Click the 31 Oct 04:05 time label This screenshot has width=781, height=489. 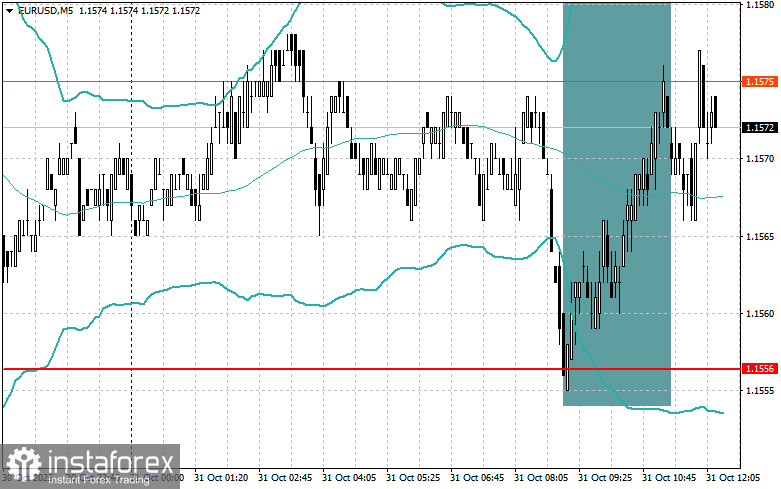(x=349, y=478)
